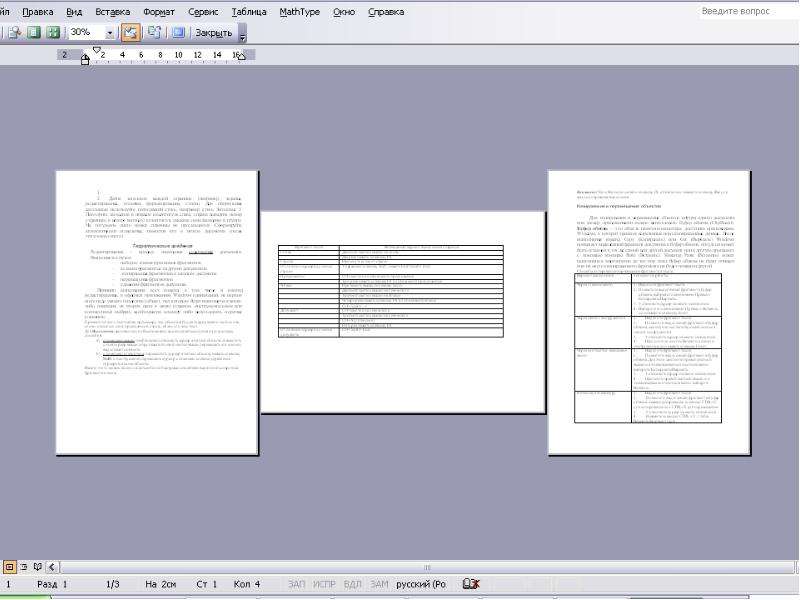Expand the toolbar options arrow after Закрыть

coord(243,34)
